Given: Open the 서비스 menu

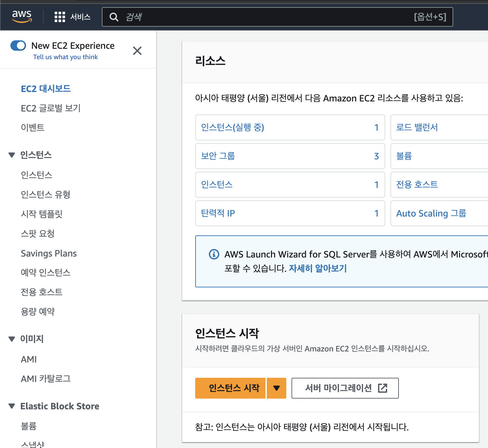Looking at the screenshot, I should coord(80,17).
